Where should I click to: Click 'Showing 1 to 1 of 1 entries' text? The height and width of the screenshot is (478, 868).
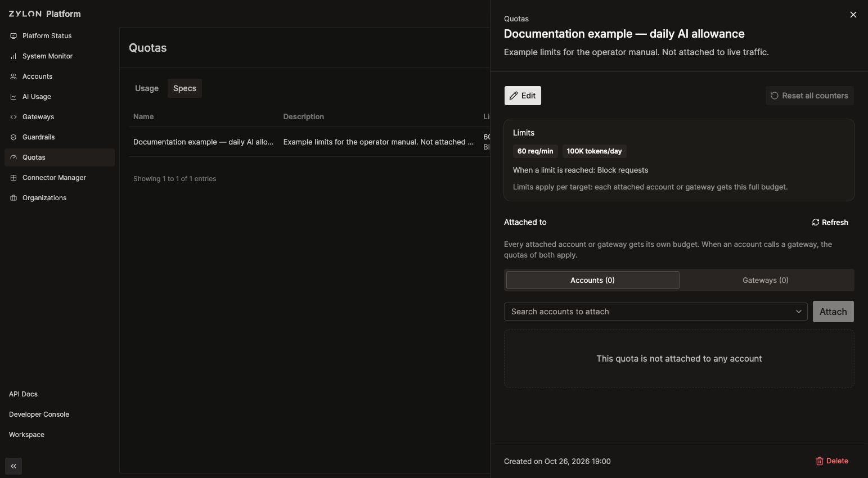click(175, 179)
